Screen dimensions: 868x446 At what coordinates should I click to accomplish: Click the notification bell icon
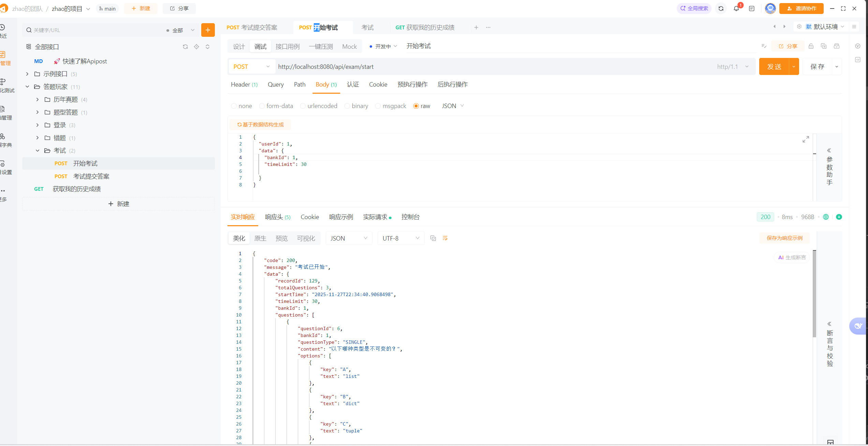(736, 9)
